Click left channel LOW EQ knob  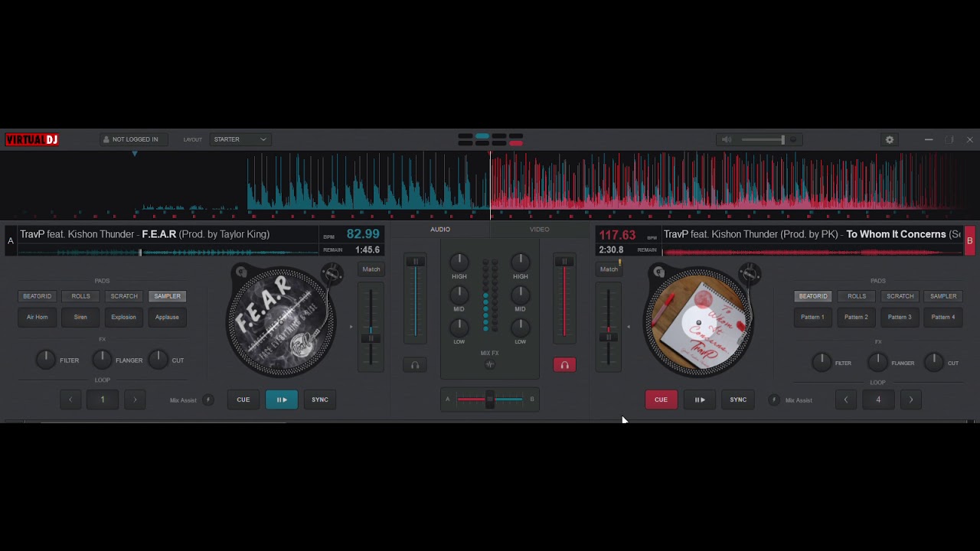tap(459, 327)
